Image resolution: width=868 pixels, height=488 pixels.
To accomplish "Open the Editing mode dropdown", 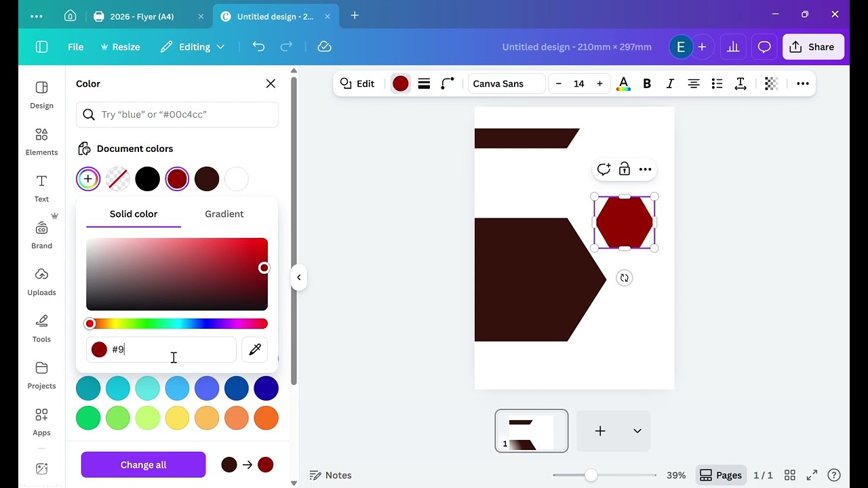I will point(193,47).
